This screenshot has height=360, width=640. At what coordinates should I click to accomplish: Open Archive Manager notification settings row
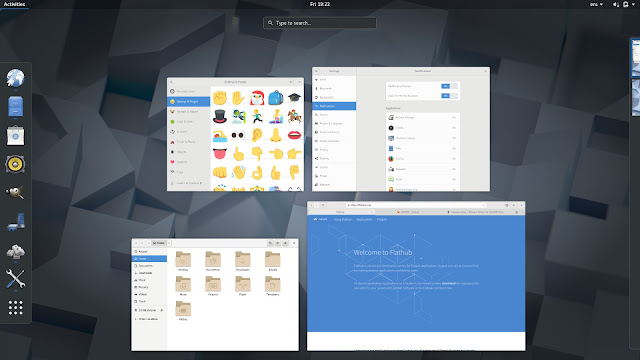422,118
